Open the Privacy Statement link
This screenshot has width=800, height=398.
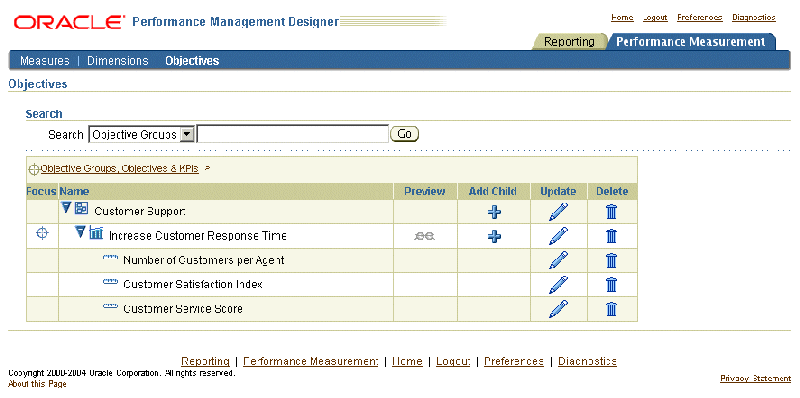coord(755,379)
